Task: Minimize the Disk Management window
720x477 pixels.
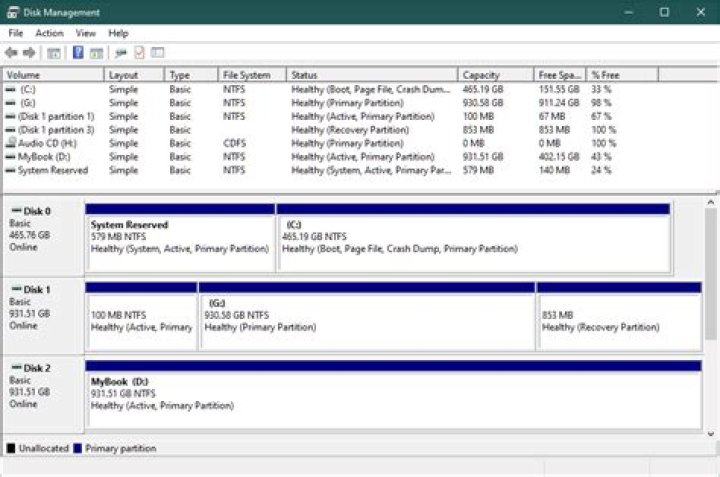Action: click(629, 12)
